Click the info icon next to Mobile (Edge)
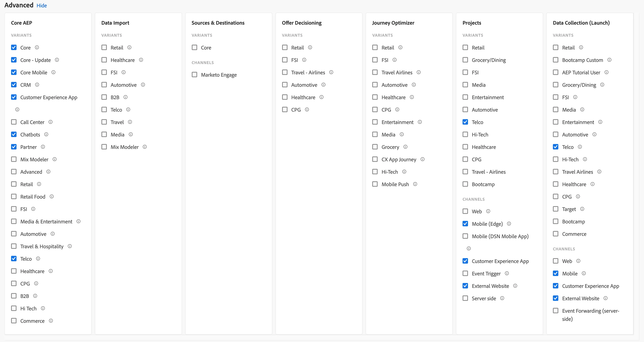Screen dimensions: 644x342 509,224
